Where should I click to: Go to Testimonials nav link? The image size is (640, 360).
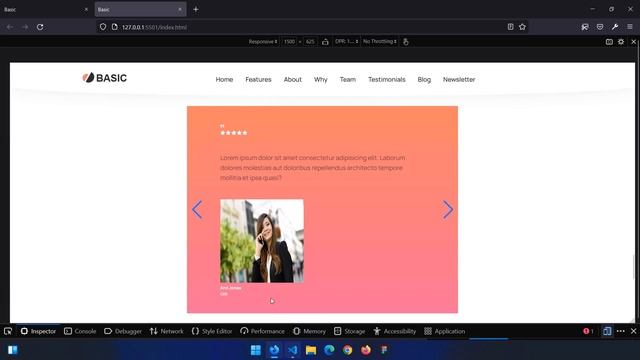pyautogui.click(x=387, y=80)
